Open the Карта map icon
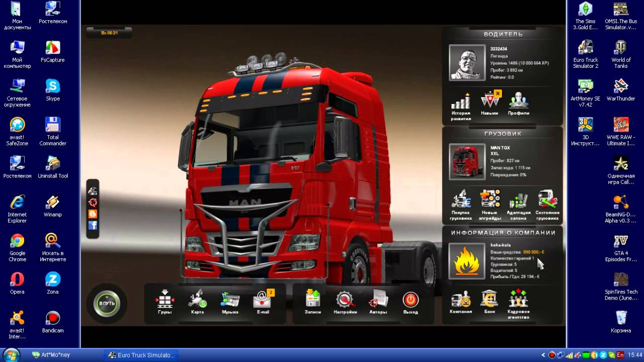 [x=197, y=300]
